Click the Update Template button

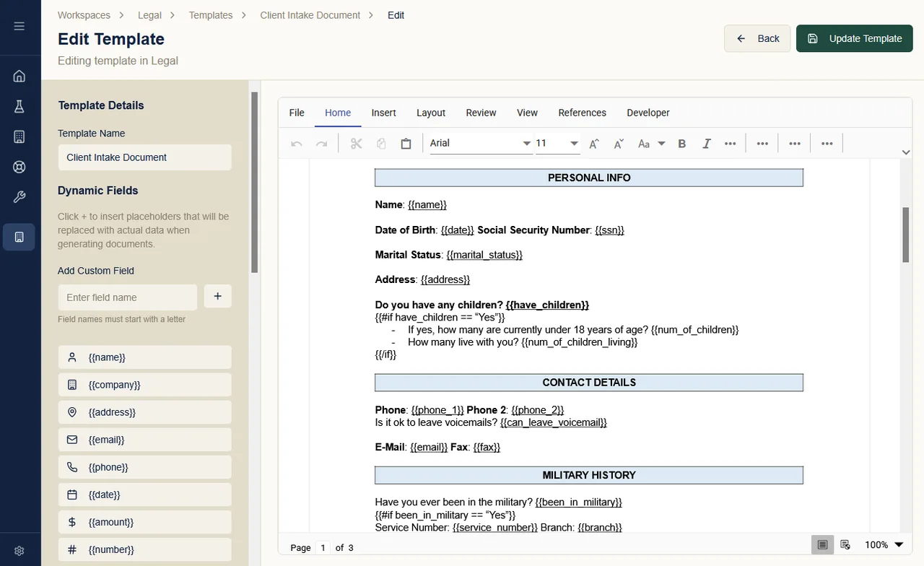coord(855,38)
